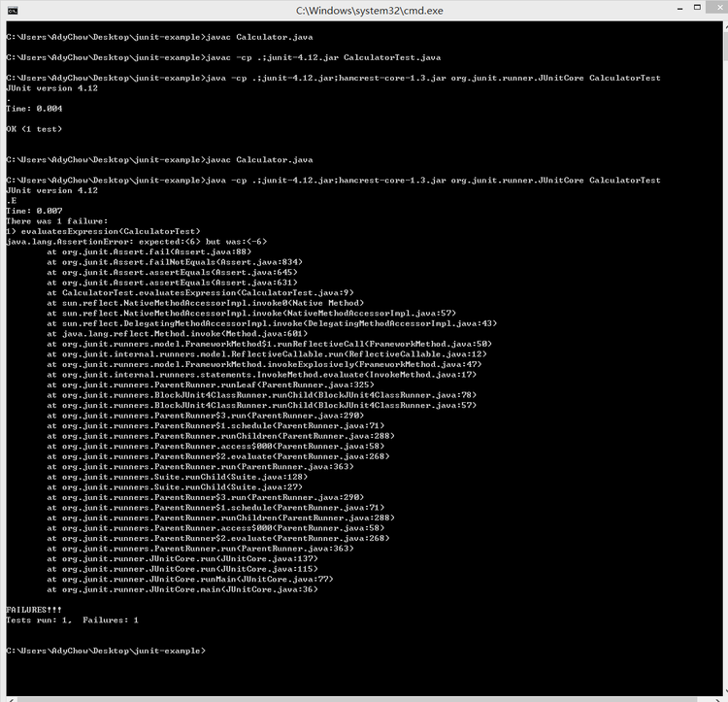
Task: Click the horizontal scrollbar left arrow
Action: click(12, 699)
